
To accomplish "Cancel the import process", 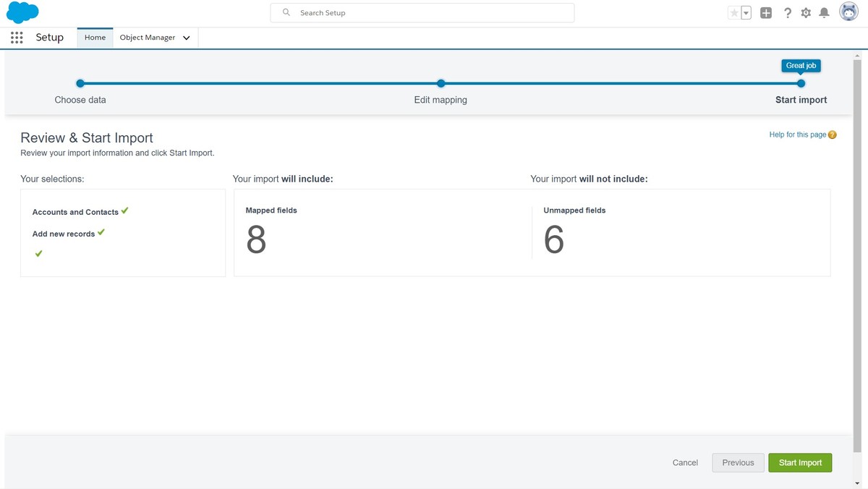I will [x=684, y=462].
